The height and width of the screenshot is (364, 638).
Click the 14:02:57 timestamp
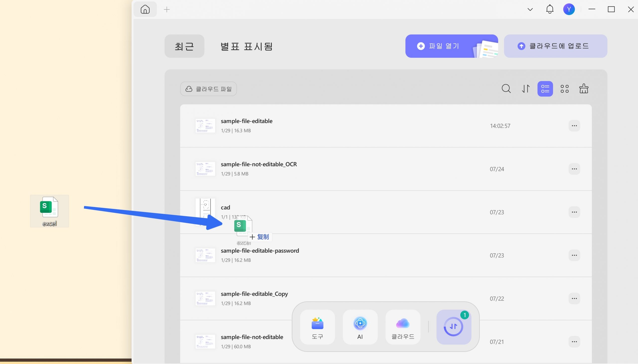[500, 126]
